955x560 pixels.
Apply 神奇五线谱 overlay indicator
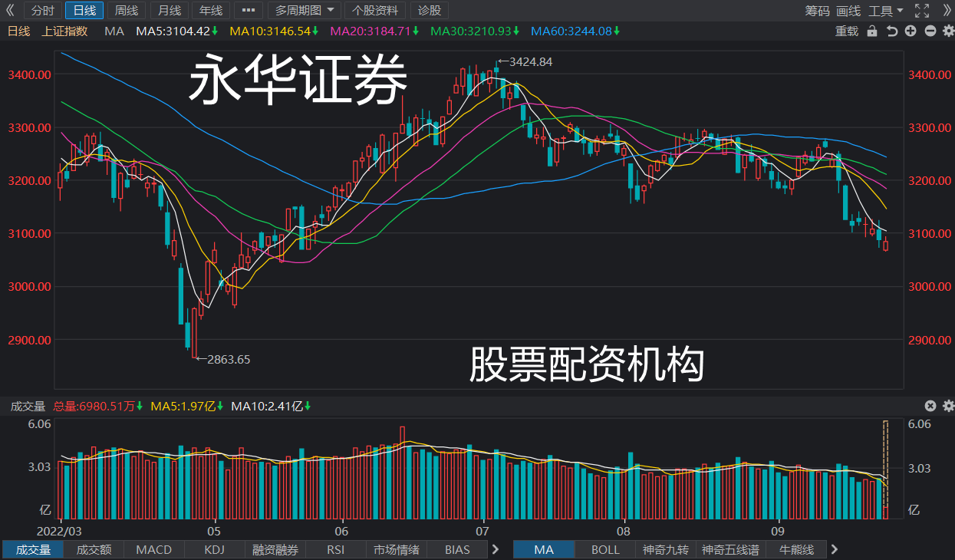click(730, 549)
